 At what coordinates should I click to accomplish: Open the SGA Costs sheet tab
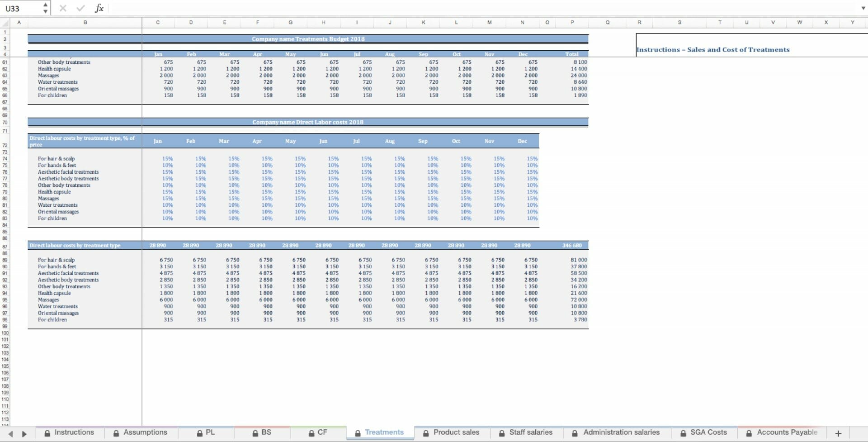pos(703,432)
